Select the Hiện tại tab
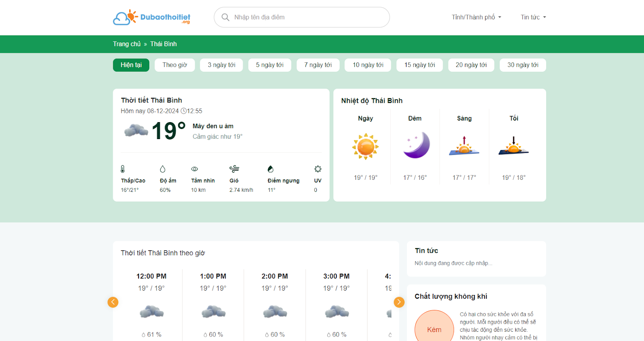644x341 pixels. click(x=131, y=65)
